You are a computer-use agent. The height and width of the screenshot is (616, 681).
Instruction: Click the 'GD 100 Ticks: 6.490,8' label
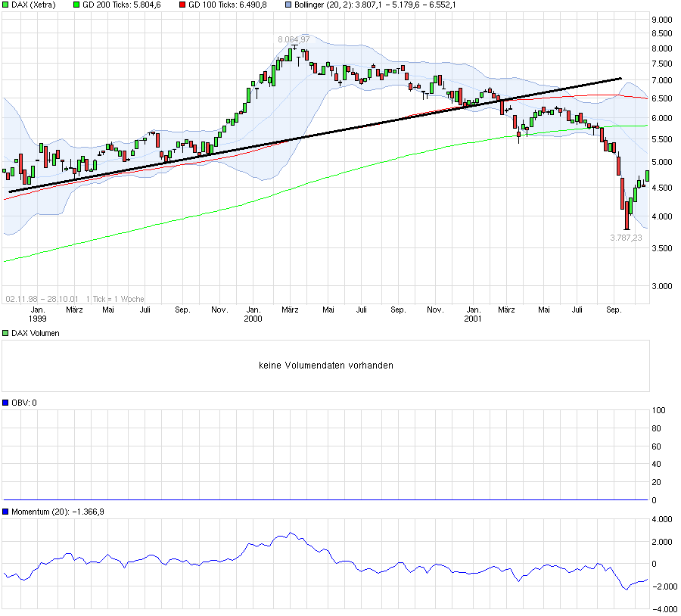tap(228, 5)
